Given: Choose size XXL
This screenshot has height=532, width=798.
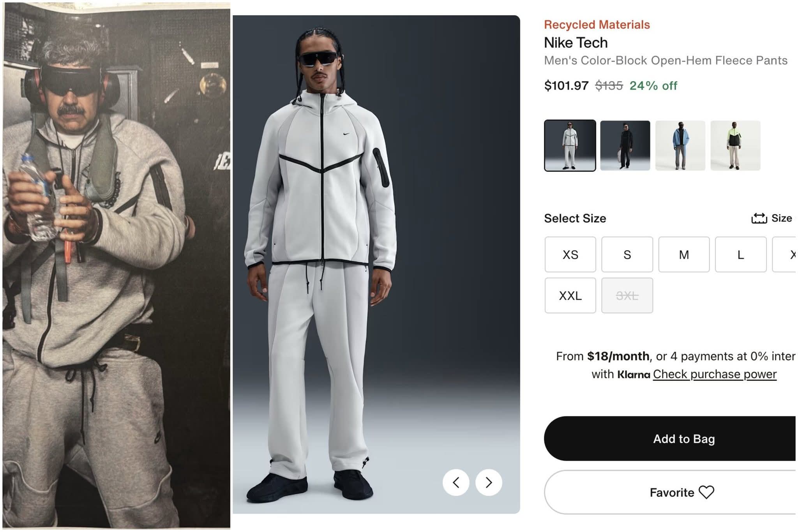Looking at the screenshot, I should click(570, 295).
